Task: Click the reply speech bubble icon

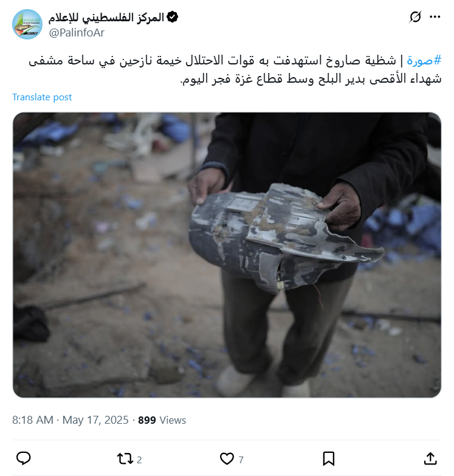Action: click(23, 458)
